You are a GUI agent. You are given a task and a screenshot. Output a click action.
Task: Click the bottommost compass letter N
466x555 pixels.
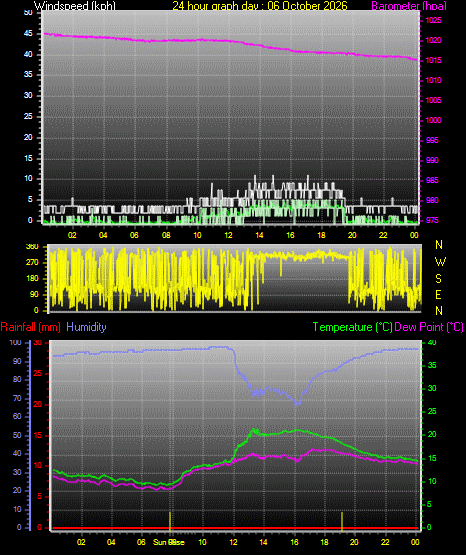[x=439, y=311]
